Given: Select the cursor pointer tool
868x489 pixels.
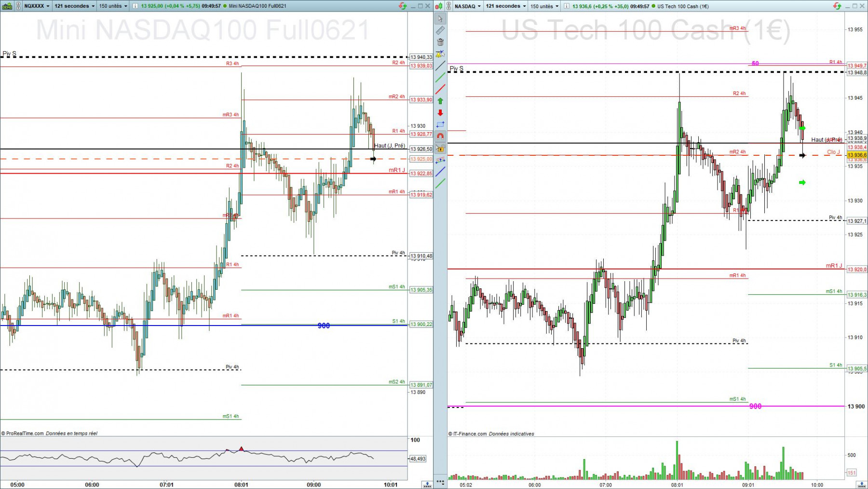Looking at the screenshot, I should click(440, 19).
